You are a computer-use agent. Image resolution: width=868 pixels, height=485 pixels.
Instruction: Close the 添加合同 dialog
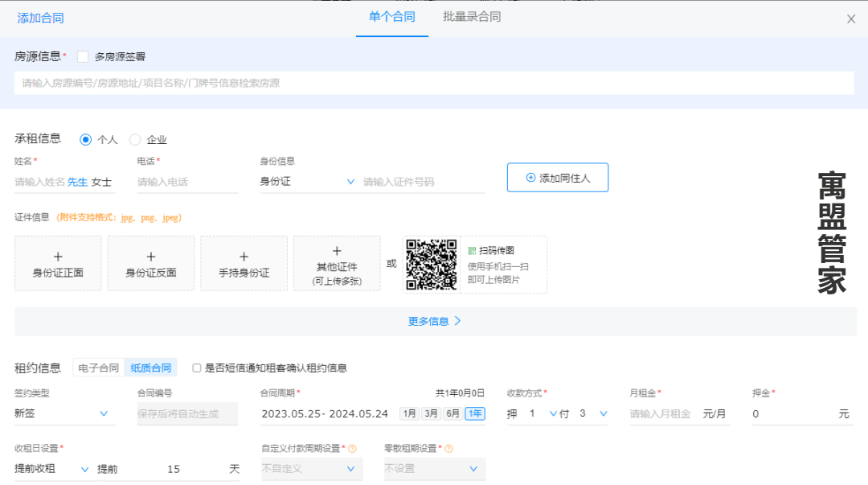click(851, 18)
